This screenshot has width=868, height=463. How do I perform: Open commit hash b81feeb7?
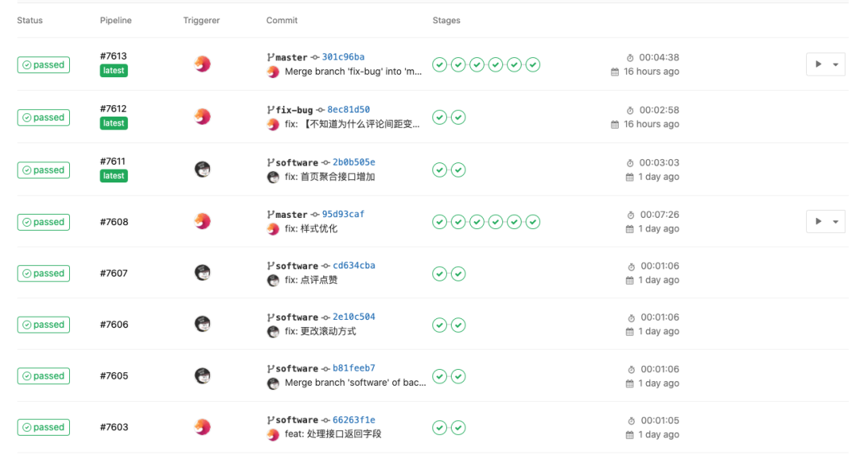point(354,368)
